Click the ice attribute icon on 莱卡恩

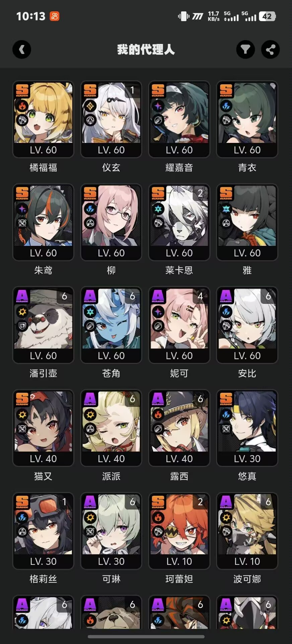tap(158, 209)
